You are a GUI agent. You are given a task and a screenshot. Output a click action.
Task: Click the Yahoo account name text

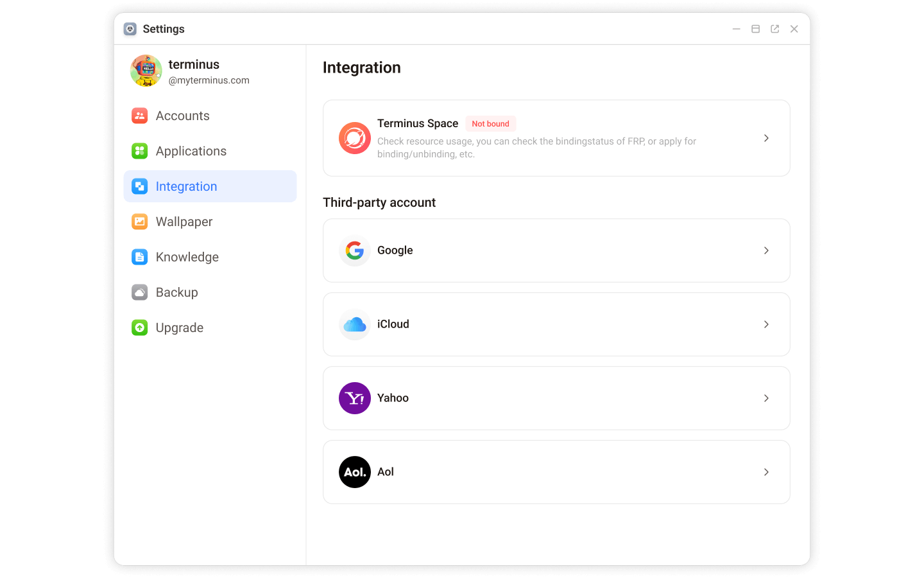point(393,398)
